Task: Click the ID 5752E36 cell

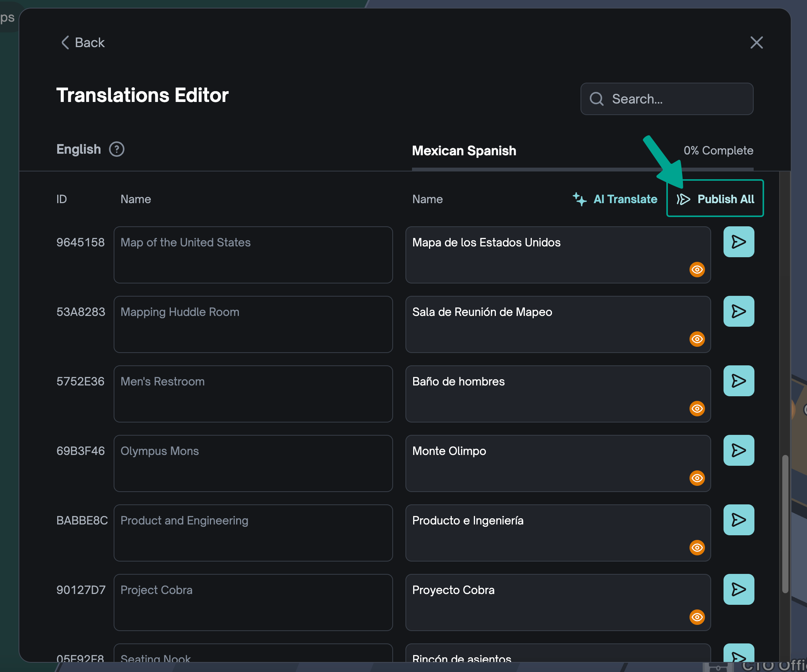Action: (x=80, y=382)
